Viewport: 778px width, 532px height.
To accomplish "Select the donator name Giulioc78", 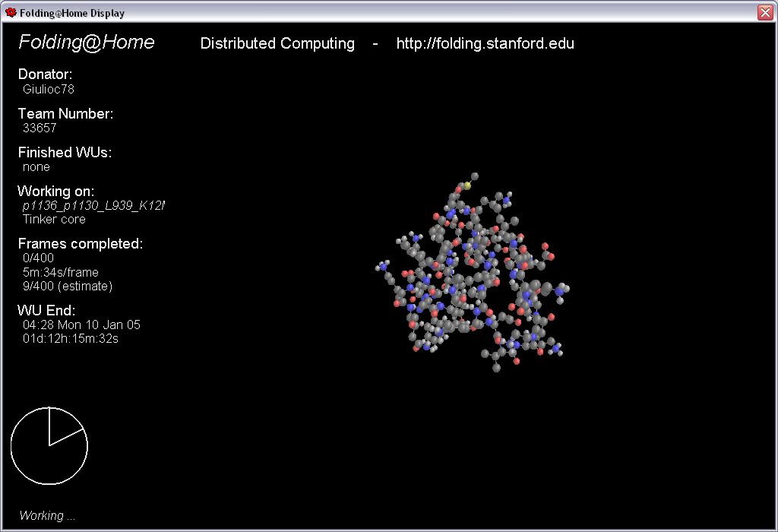I will [x=49, y=90].
